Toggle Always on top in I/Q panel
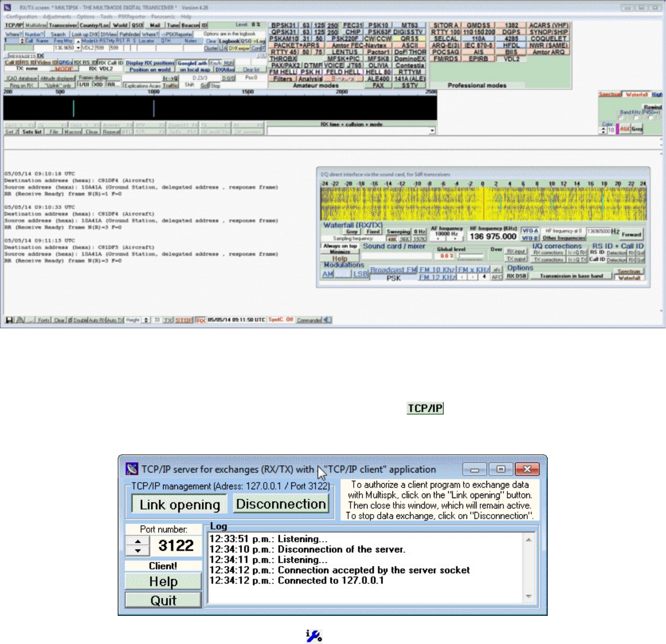This screenshot has height=644, width=666. click(340, 246)
